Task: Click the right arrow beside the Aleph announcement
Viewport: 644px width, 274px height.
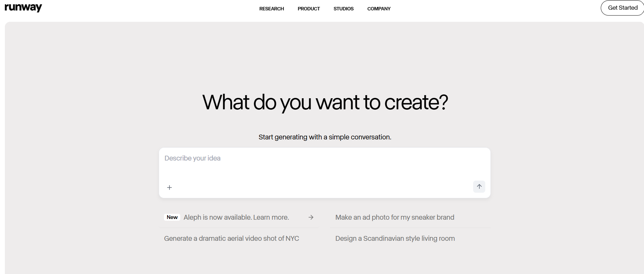Action: (311, 217)
